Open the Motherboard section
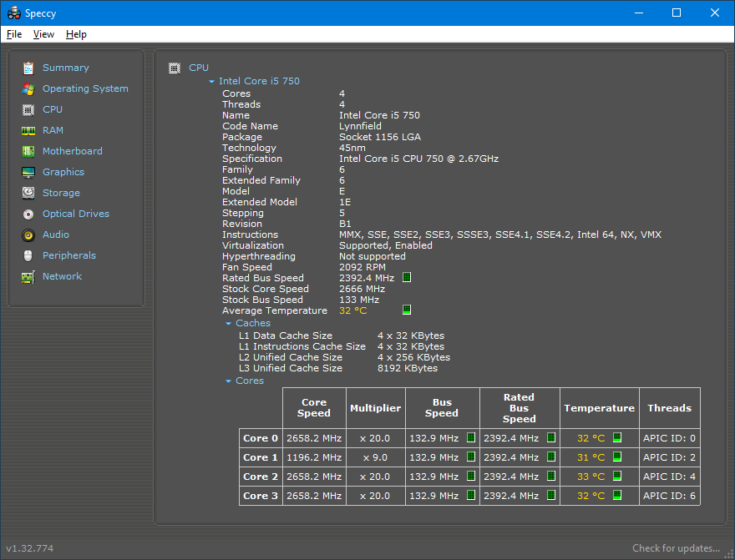Viewport: 735px width, 560px height. click(72, 151)
